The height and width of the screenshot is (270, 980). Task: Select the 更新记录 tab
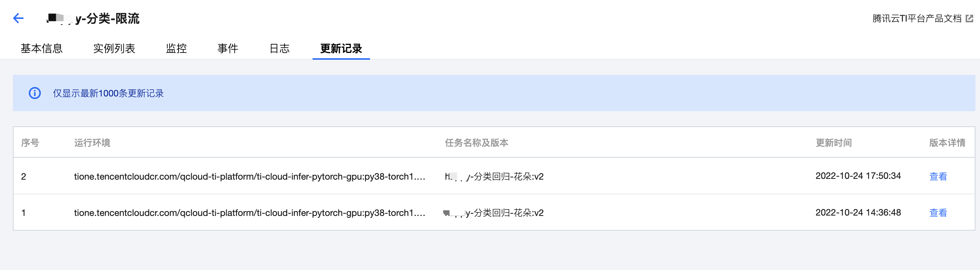click(x=341, y=49)
